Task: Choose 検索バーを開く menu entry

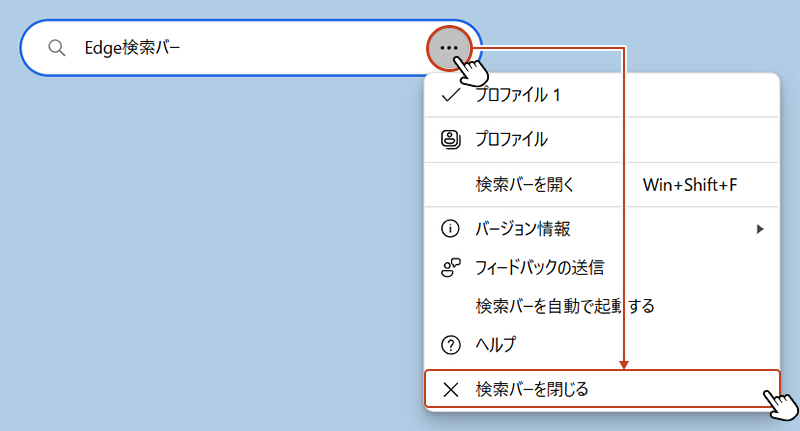Action: pos(602,185)
